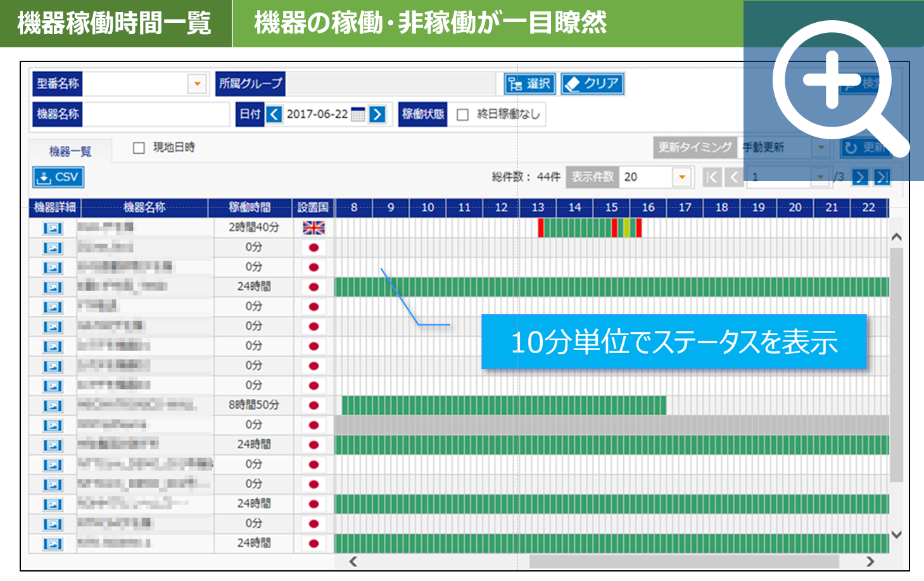
Task: Click the large magnifier zoom-in overlay
Action: coord(833,91)
